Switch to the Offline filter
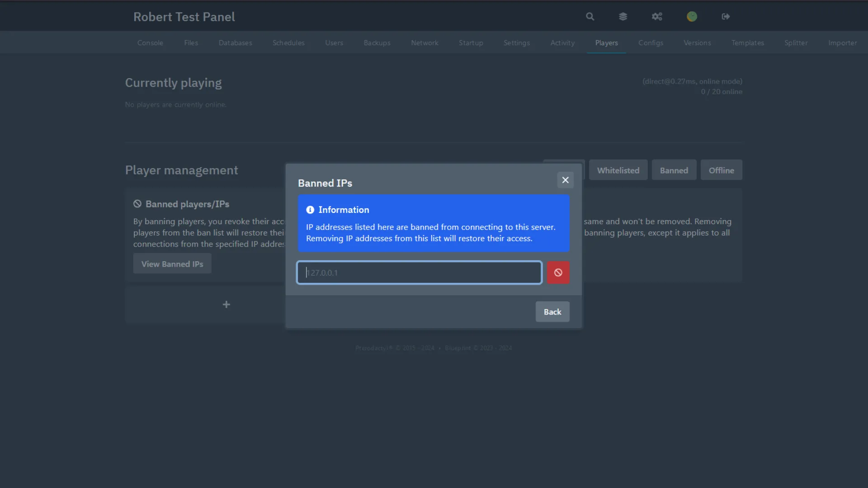Viewport: 868px width, 488px height. [721, 170]
